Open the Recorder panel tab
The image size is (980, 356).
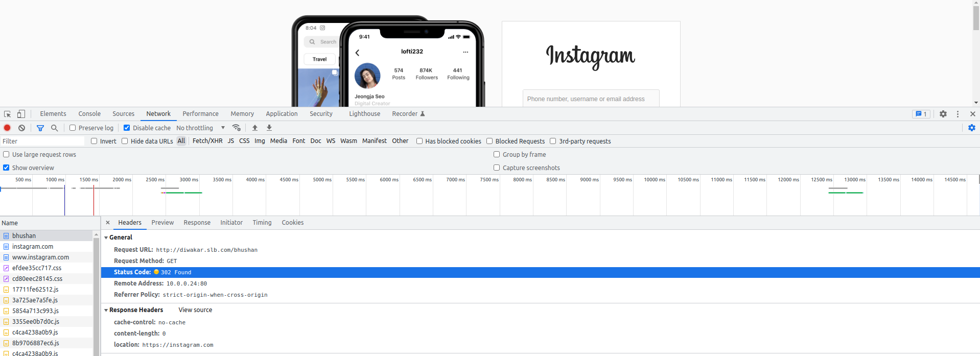408,114
